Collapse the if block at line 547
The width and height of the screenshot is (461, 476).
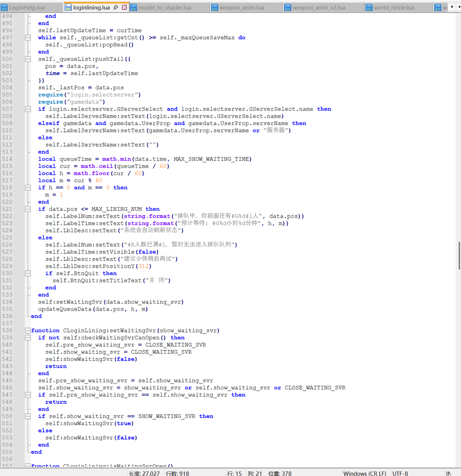point(28,395)
